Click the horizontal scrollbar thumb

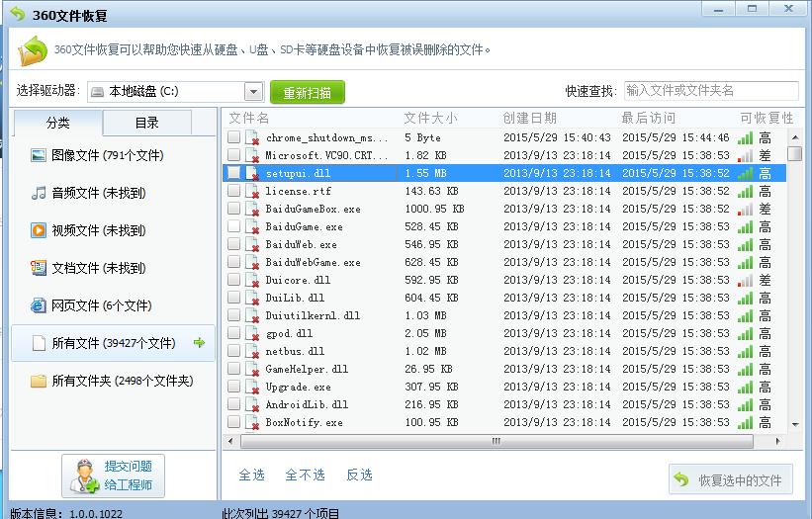(x=496, y=441)
